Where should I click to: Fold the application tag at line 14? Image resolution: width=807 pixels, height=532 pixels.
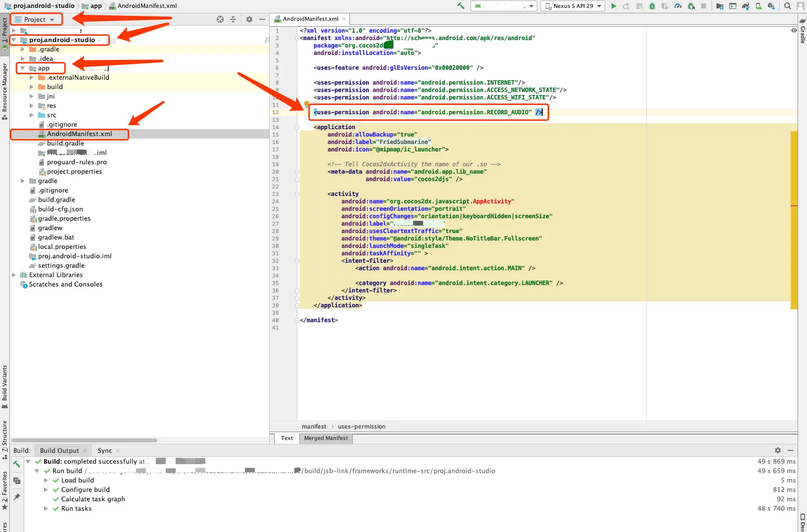point(297,127)
